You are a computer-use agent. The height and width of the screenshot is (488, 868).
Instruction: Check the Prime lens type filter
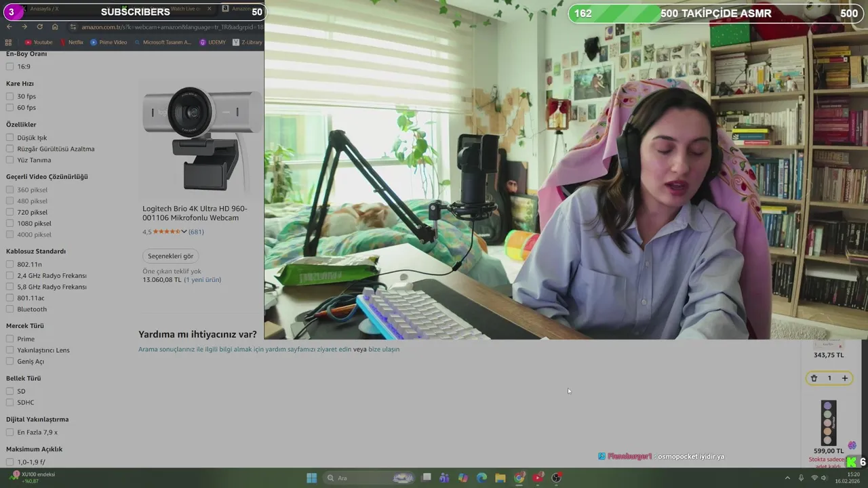[x=9, y=339]
